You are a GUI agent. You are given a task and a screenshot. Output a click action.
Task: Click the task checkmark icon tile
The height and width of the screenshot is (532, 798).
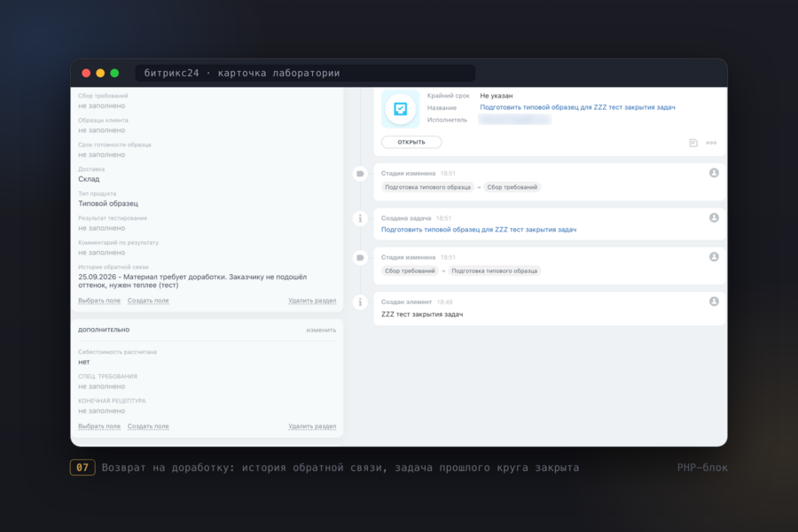pos(401,108)
